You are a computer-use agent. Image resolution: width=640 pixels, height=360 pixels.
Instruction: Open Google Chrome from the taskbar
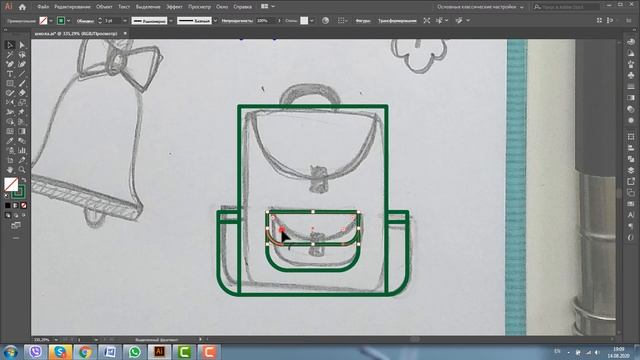coord(85,351)
